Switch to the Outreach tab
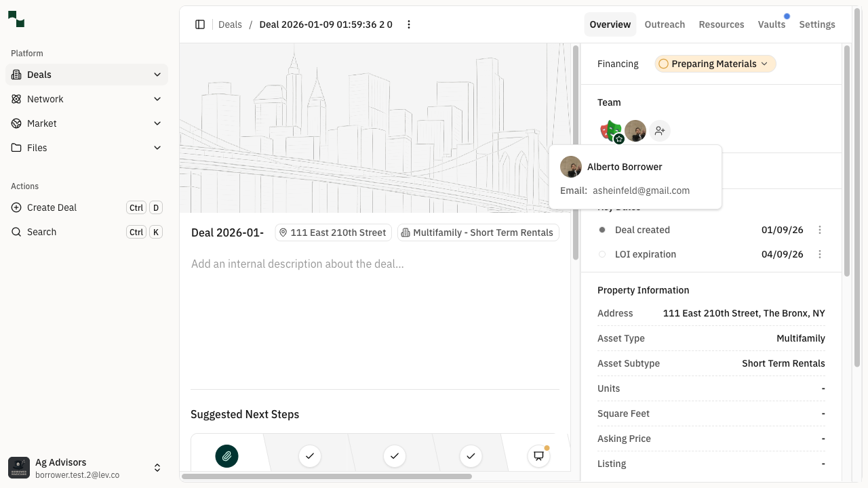This screenshot has height=488, width=868. (665, 24)
